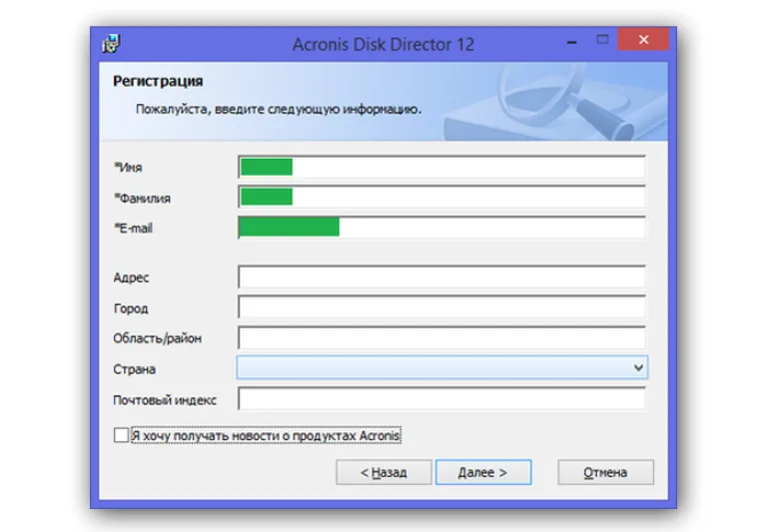767x532 pixels.
Task: Click into the Почтовый индекс field
Action: click(441, 399)
